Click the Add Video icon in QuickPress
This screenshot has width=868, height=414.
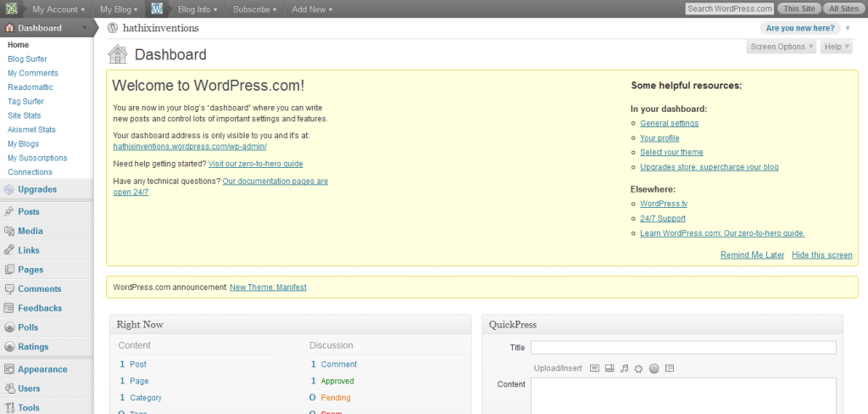click(x=609, y=368)
